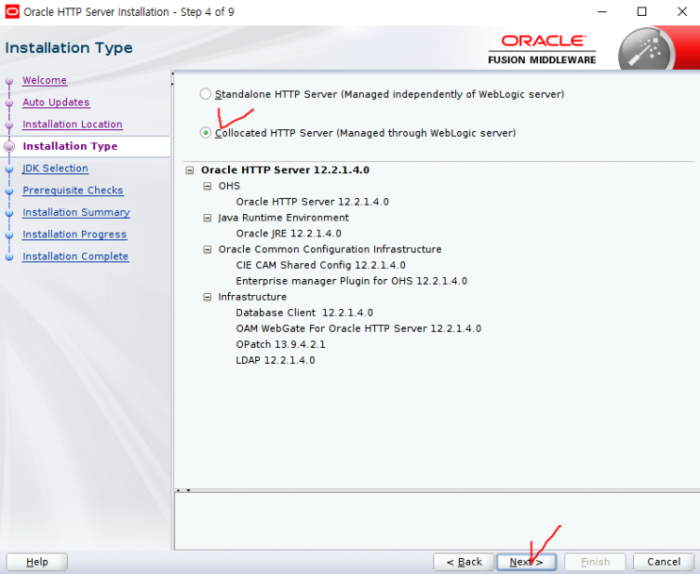Viewport: 700px width, 574px height.
Task: Click the Installation Progress step bullet icon
Action: point(9,235)
